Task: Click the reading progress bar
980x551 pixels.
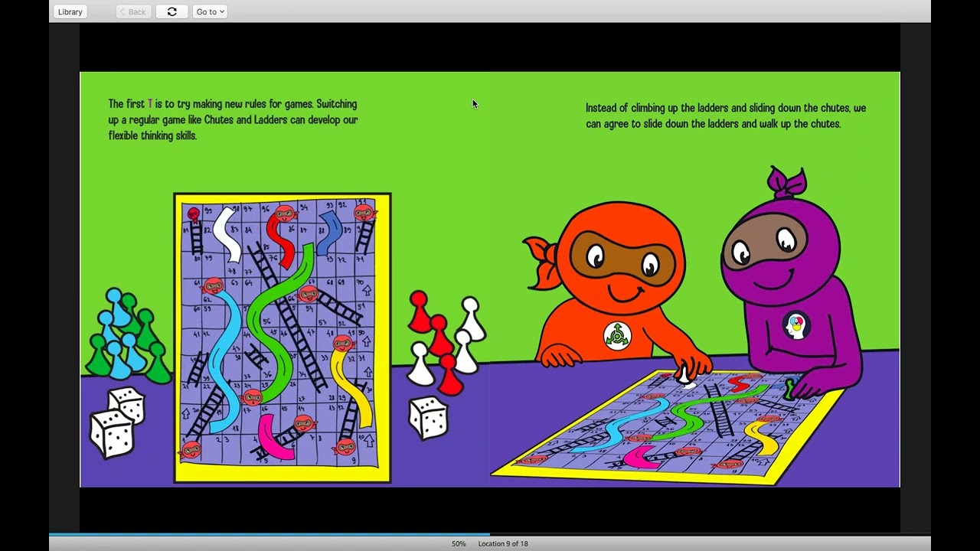Action: (x=490, y=534)
